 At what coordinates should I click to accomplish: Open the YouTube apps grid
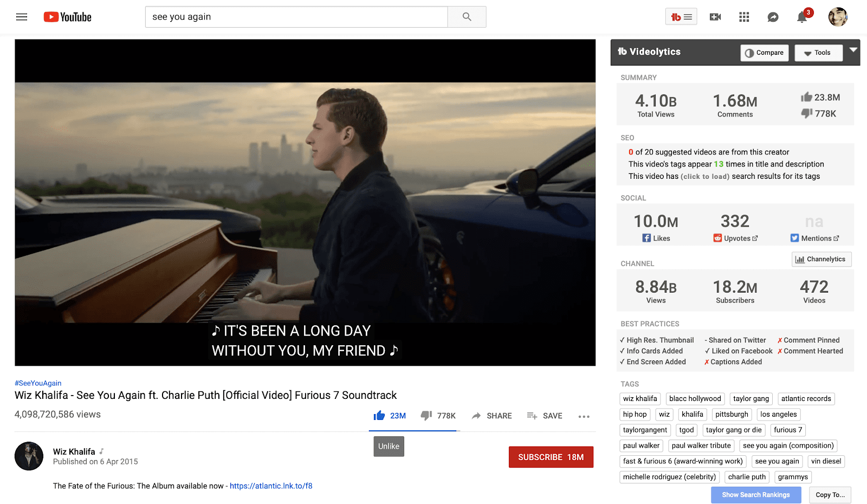[744, 17]
